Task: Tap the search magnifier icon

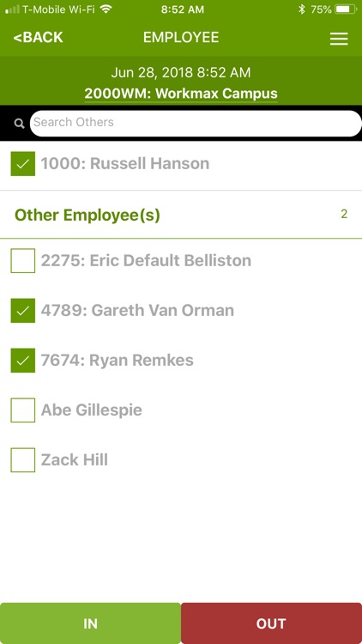Action: pos(19,123)
